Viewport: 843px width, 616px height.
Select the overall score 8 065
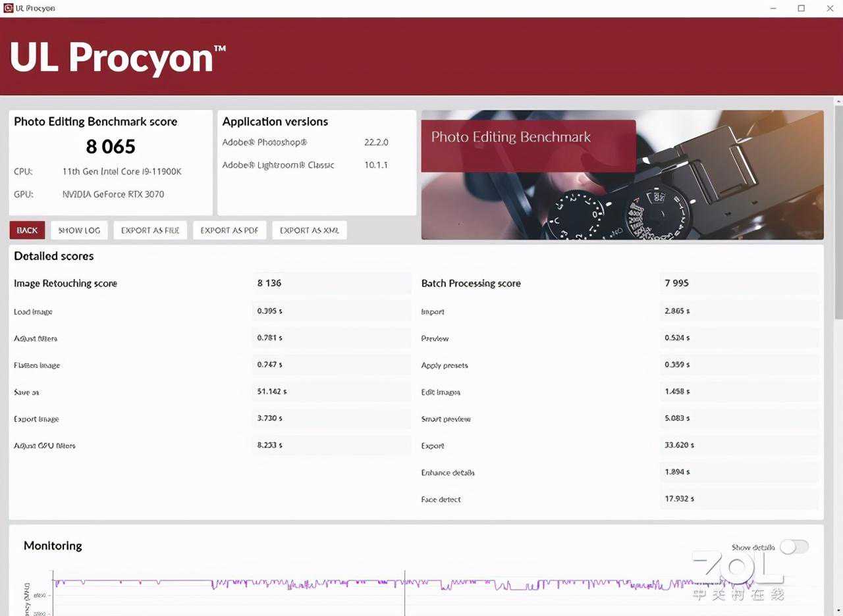tap(111, 146)
